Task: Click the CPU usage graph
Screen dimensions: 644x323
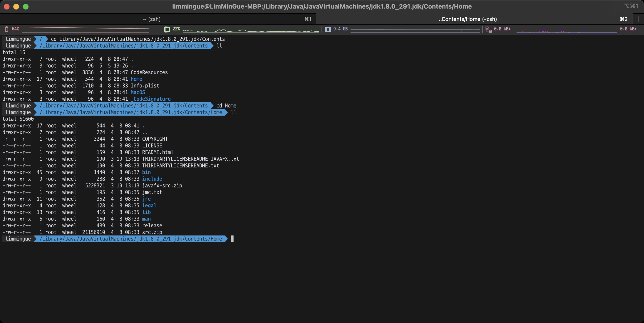Action: [251, 30]
